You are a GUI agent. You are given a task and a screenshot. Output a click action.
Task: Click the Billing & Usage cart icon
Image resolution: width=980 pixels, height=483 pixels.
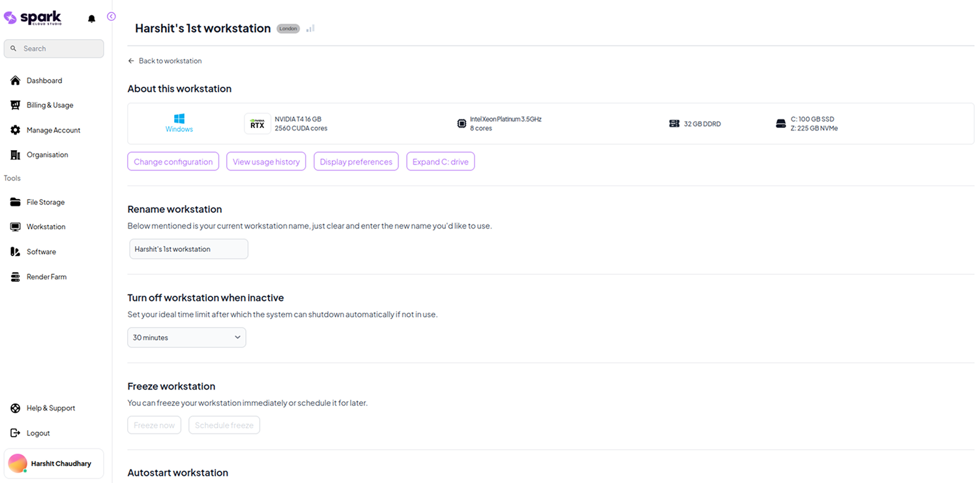point(15,105)
